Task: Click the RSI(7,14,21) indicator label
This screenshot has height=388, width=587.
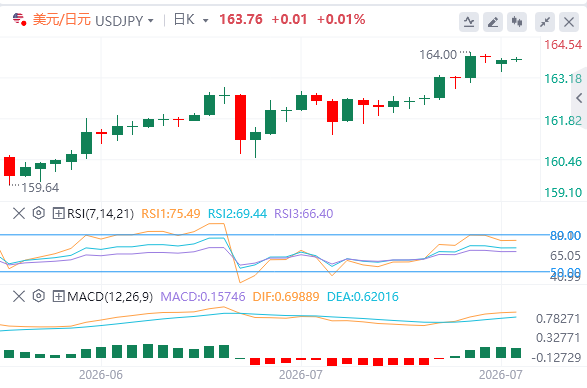Action: tap(100, 213)
